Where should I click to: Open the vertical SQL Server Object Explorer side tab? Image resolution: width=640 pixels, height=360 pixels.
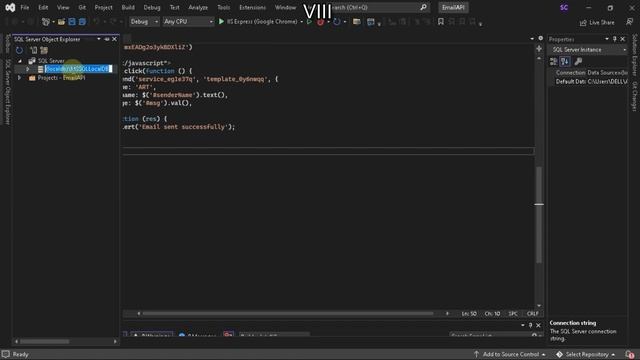(x=7, y=92)
